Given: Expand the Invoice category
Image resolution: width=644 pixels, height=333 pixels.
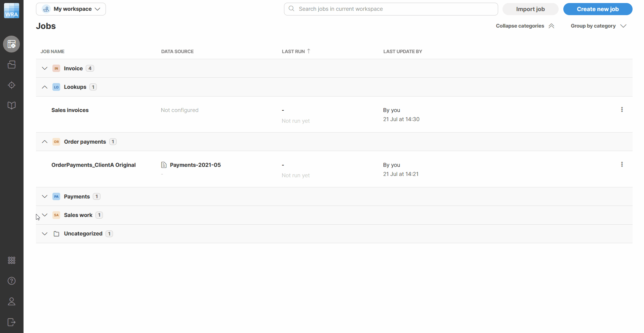Looking at the screenshot, I should [x=44, y=68].
